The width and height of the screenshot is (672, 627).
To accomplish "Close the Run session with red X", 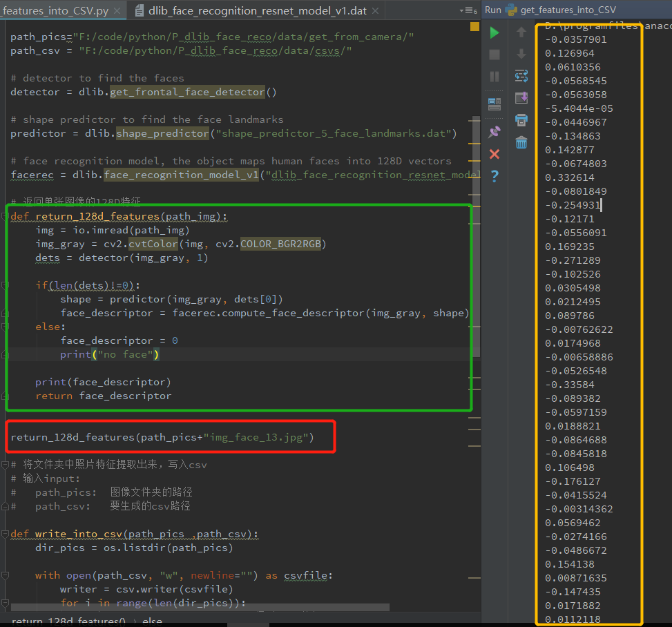I will (494, 154).
